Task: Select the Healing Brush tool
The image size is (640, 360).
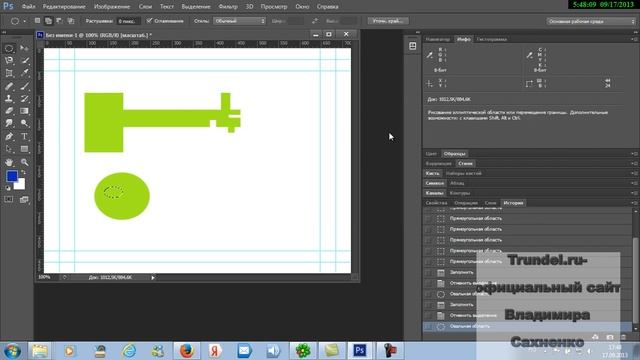Action: [9, 86]
